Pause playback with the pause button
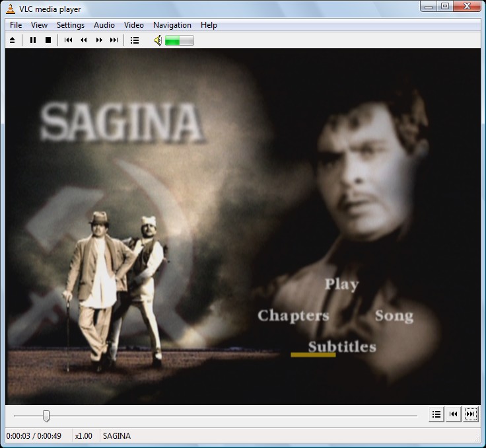Viewport: 486px width, 448px height. click(x=33, y=40)
